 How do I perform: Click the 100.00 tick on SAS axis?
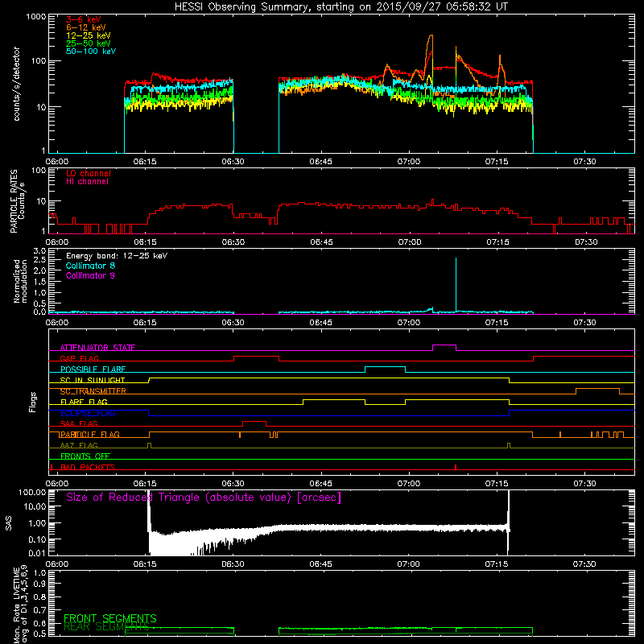click(x=32, y=493)
